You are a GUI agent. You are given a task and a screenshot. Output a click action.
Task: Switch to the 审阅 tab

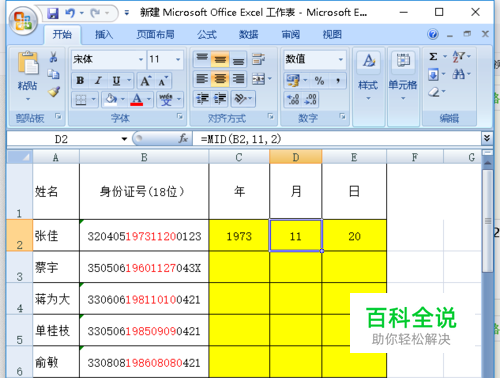click(x=290, y=34)
